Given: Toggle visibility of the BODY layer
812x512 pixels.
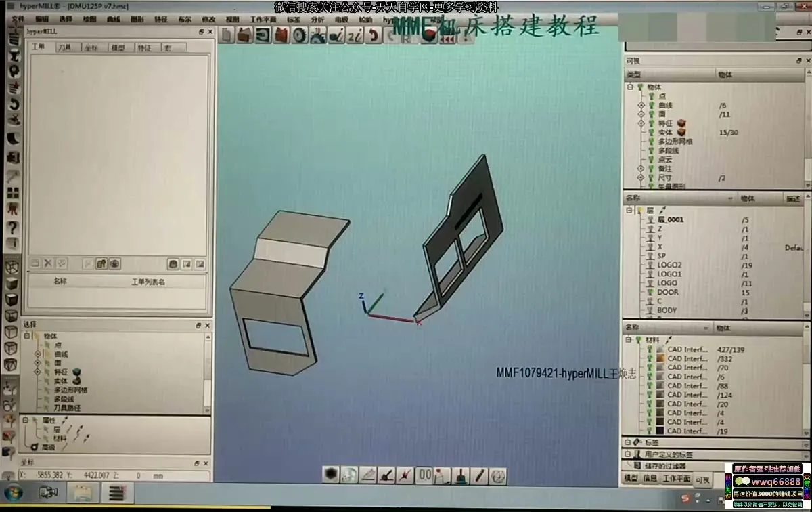Looking at the screenshot, I should pyautogui.click(x=650, y=311).
